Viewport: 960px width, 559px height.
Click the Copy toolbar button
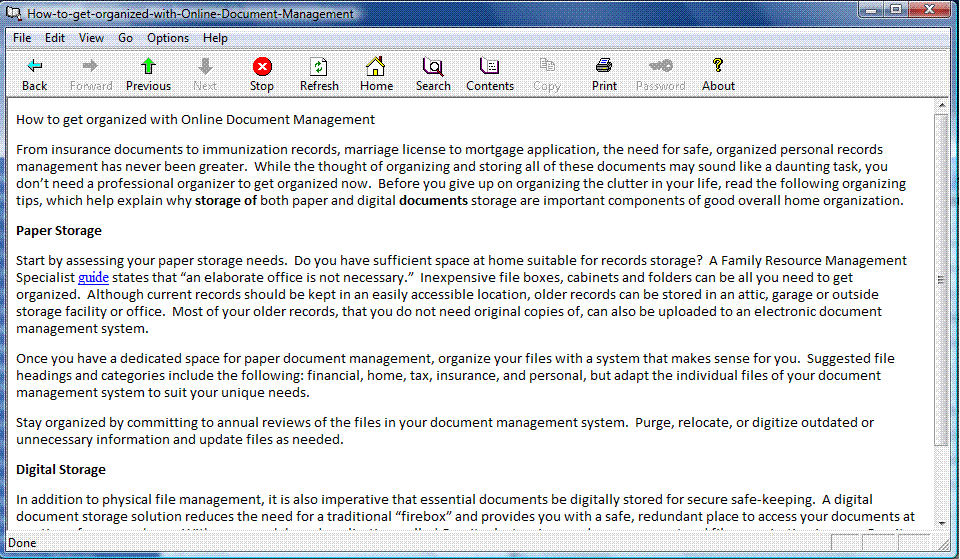(547, 75)
